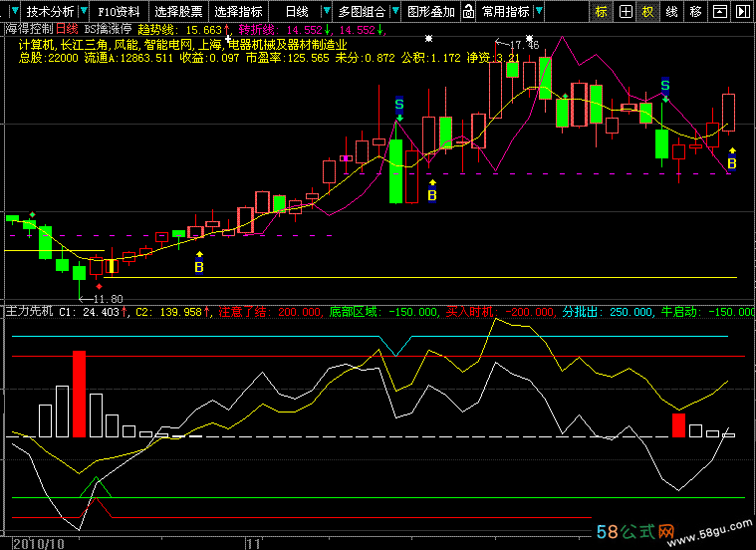Click the small red bar at right of indicator panel
756x550 pixels.
679,425
